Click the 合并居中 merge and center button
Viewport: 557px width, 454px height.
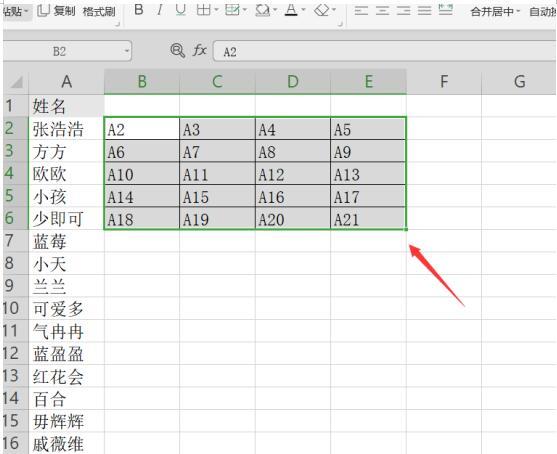pos(492,12)
